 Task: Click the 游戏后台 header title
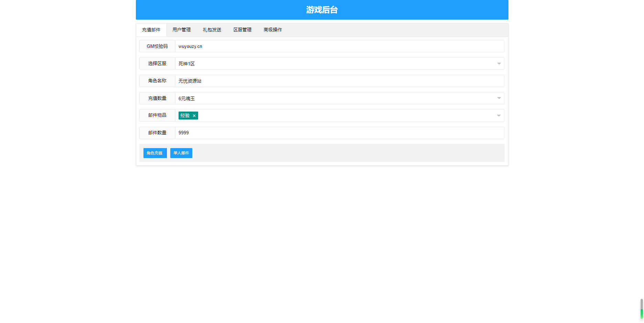(x=322, y=10)
